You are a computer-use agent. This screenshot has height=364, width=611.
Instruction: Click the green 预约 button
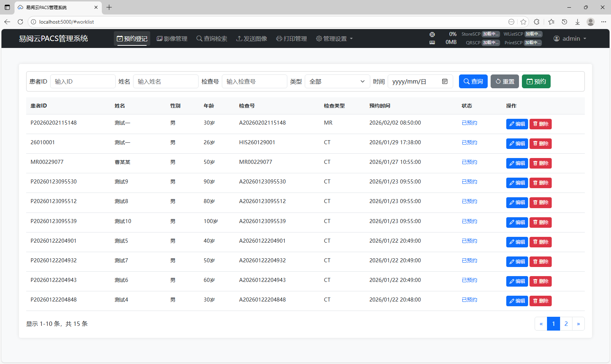point(536,81)
